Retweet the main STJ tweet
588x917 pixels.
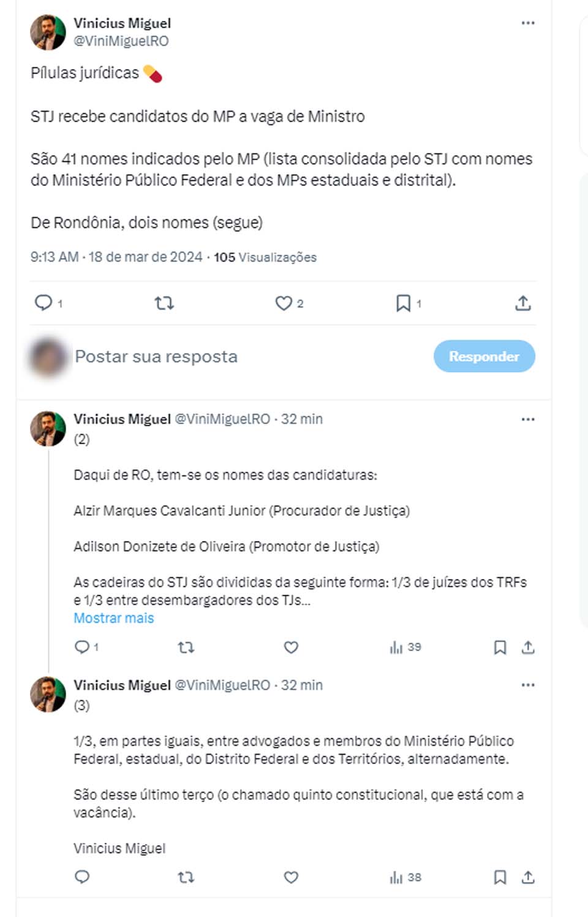164,303
